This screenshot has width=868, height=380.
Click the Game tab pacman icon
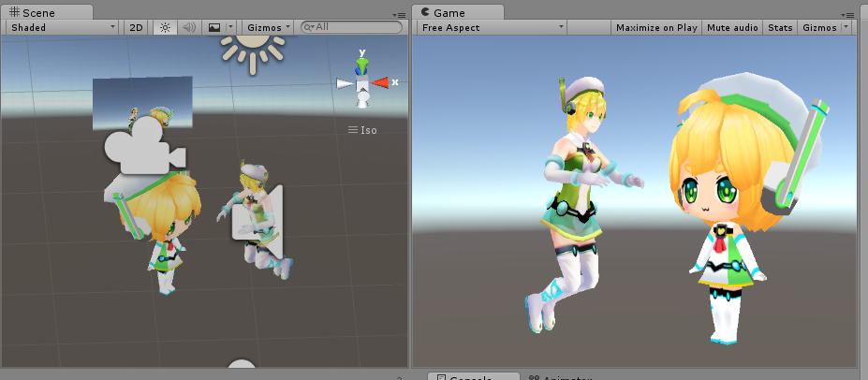click(425, 11)
